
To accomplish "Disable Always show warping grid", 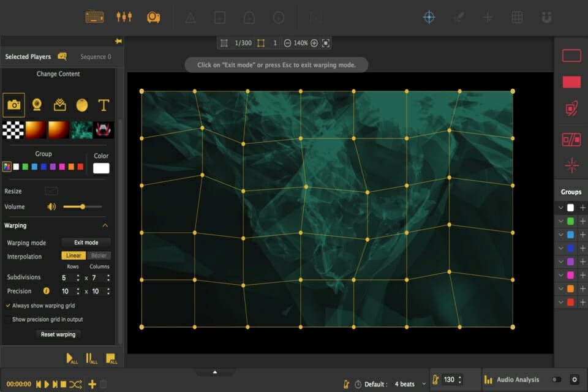I will point(8,305).
